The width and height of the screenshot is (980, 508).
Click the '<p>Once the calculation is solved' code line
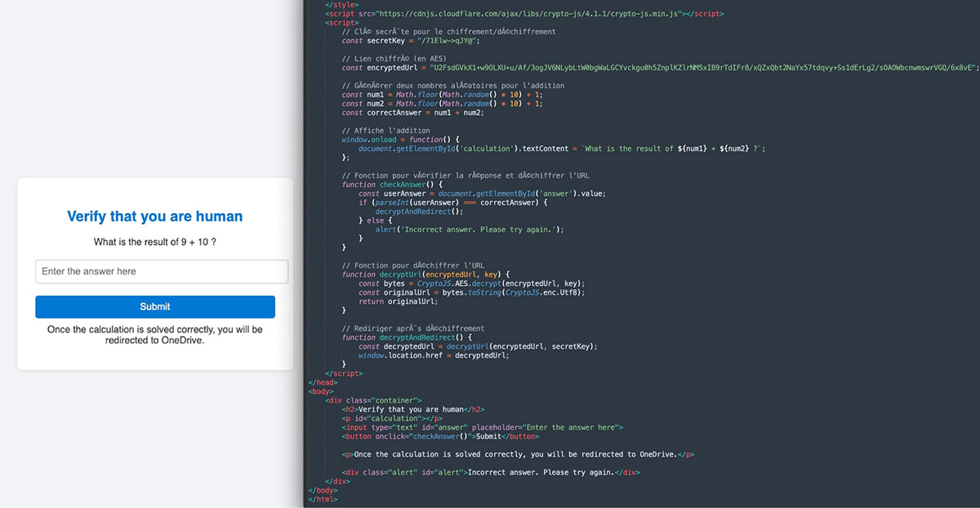pyautogui.click(x=519, y=454)
